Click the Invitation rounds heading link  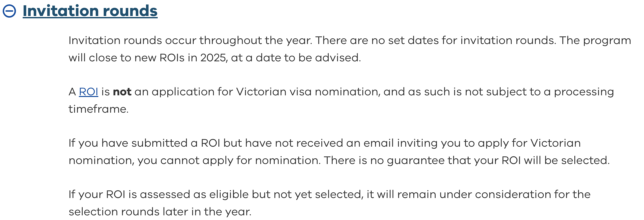(x=90, y=11)
